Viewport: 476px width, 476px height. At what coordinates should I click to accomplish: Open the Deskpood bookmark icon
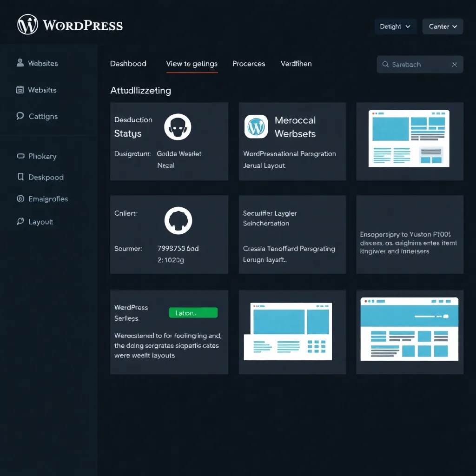[x=20, y=177]
